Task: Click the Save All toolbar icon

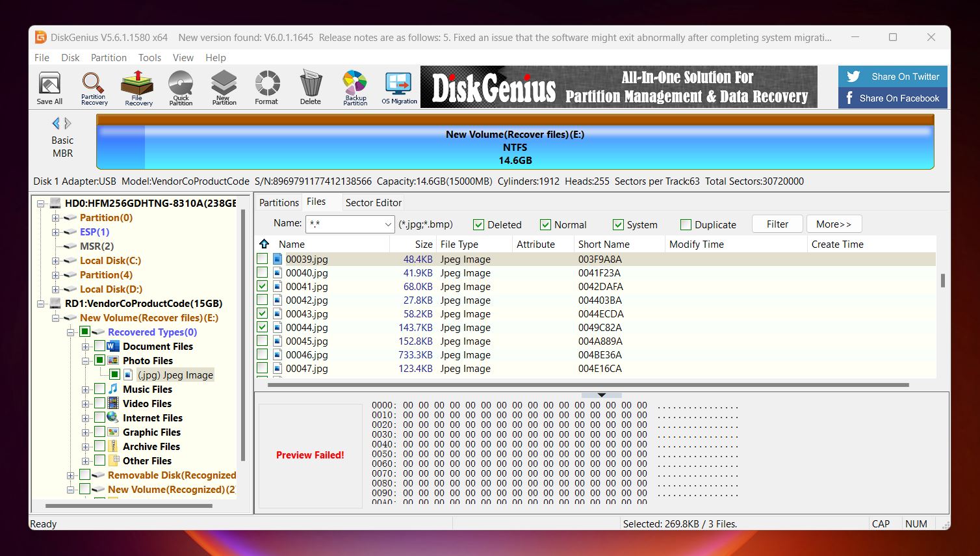Action: (49, 88)
